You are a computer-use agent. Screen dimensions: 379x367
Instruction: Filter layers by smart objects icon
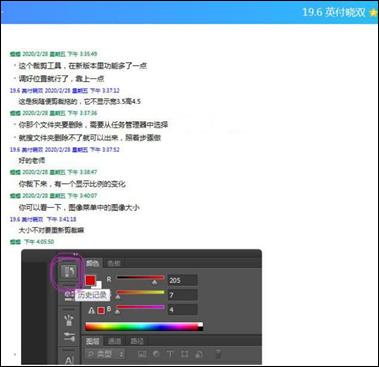[x=199, y=354]
